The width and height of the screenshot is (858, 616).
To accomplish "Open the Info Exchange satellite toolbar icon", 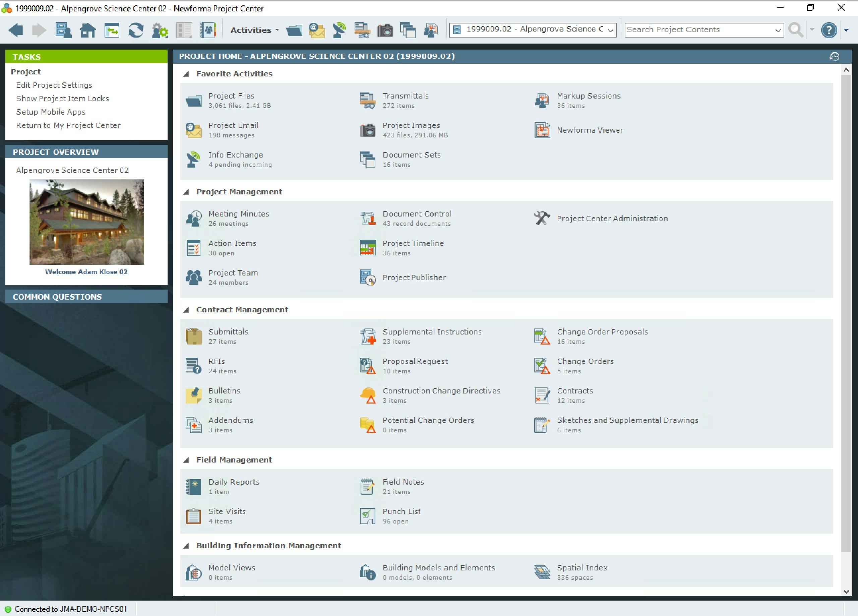I will coord(339,30).
